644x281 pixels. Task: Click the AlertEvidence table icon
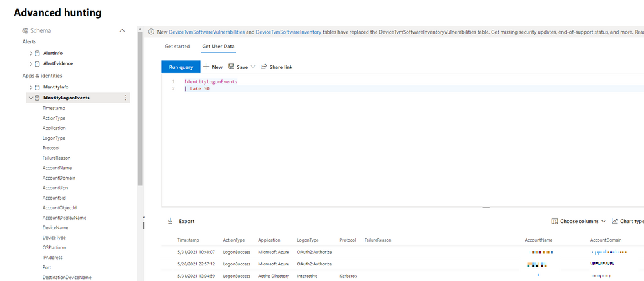(x=37, y=64)
